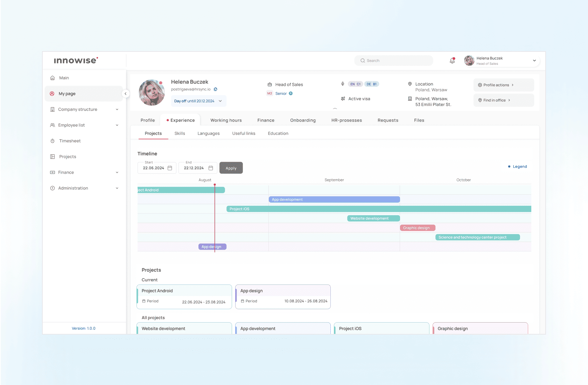
Task: Switch to the Working hours tab
Action: point(226,120)
